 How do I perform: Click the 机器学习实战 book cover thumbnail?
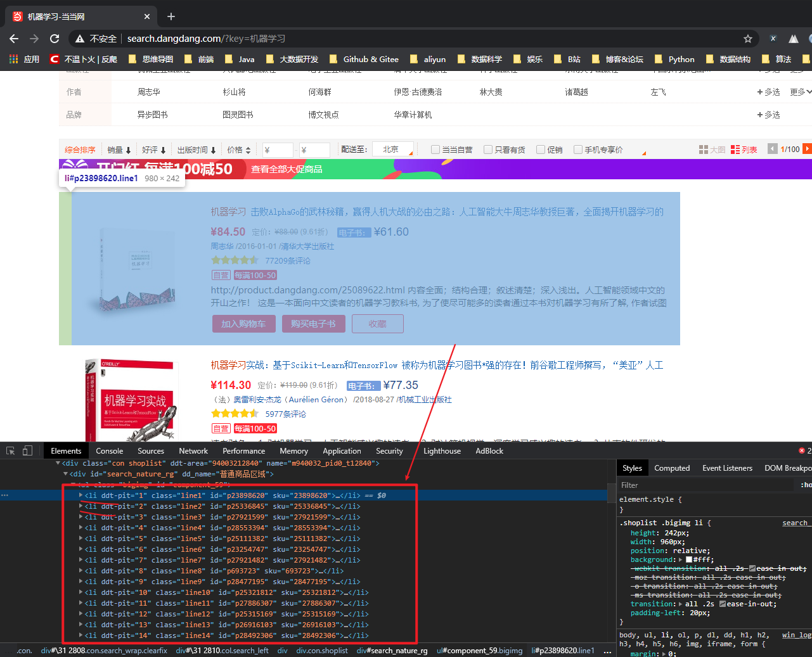(131, 400)
